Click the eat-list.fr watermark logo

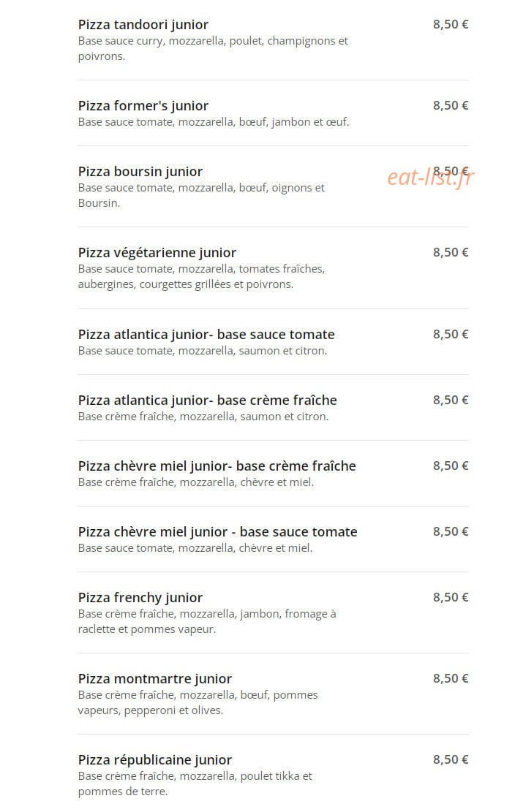pos(430,178)
